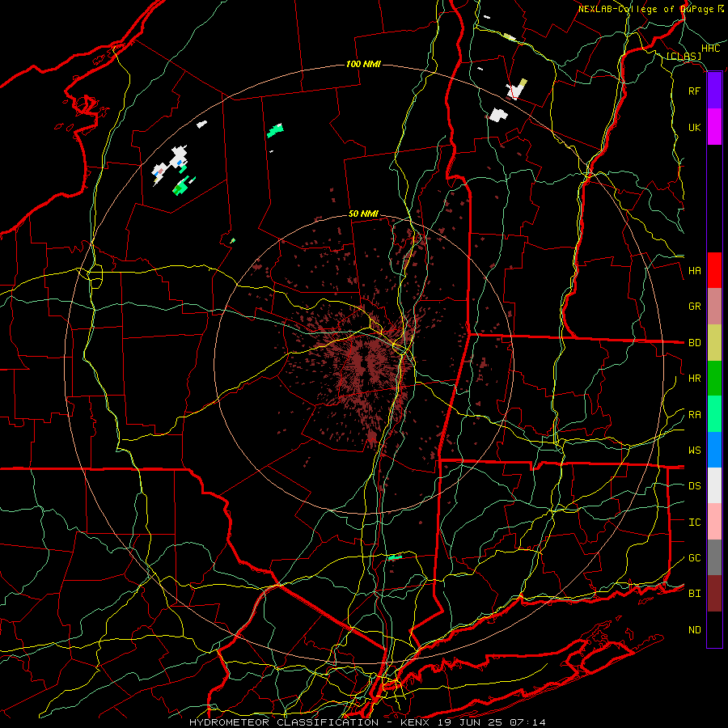Image resolution: width=728 pixels, height=728 pixels.
Task: Select the dusty pink GR legend swatch
Action: 714,307
